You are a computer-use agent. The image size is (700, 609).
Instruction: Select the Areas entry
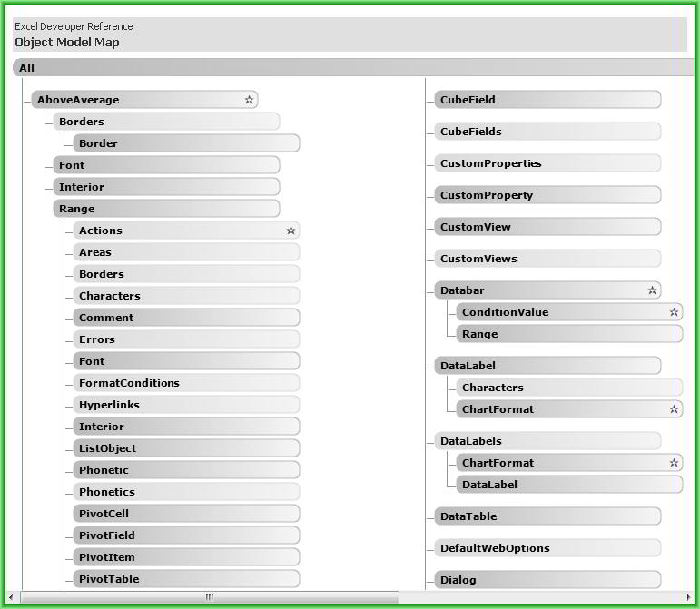[186, 252]
